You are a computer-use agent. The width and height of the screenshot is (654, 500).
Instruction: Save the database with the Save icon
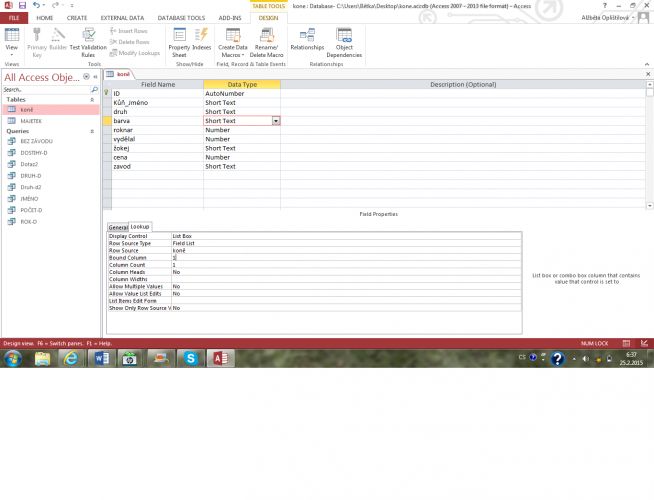click(22, 5)
